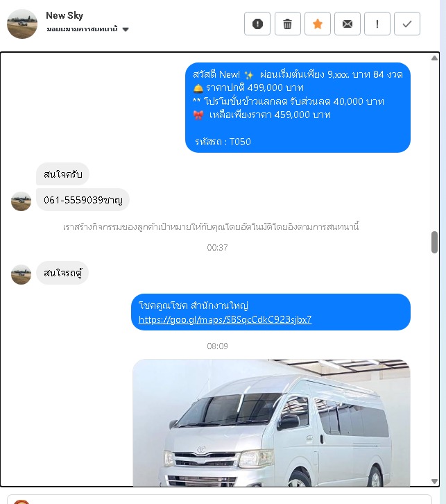Screen dimensions: 446x504
Task: Click the สนใจครับ message bubble
Action: (x=62, y=174)
